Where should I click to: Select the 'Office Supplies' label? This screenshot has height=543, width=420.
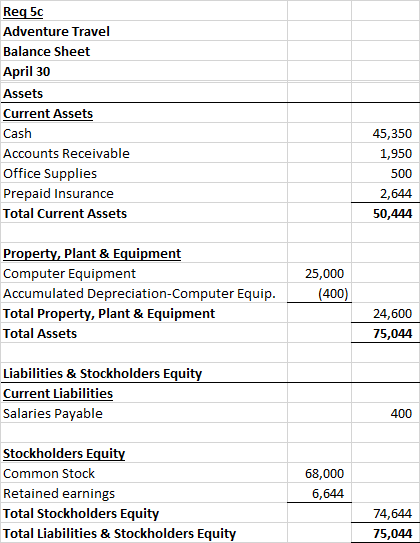coord(50,173)
